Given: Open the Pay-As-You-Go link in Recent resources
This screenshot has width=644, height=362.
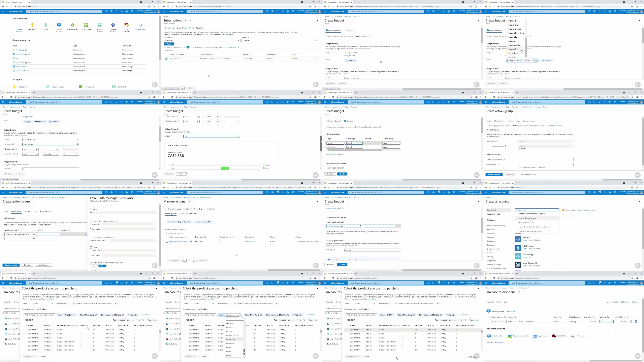Looking at the screenshot, I should coord(21,50).
